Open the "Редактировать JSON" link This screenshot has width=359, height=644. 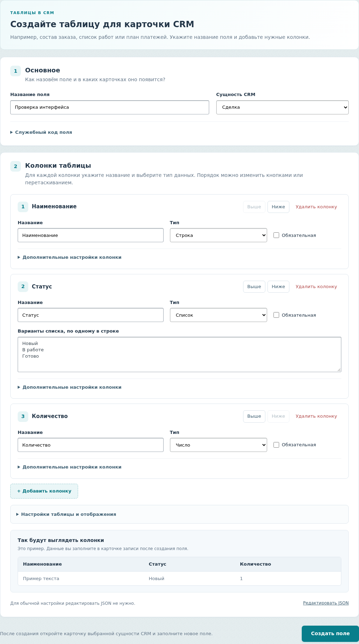[x=326, y=603]
